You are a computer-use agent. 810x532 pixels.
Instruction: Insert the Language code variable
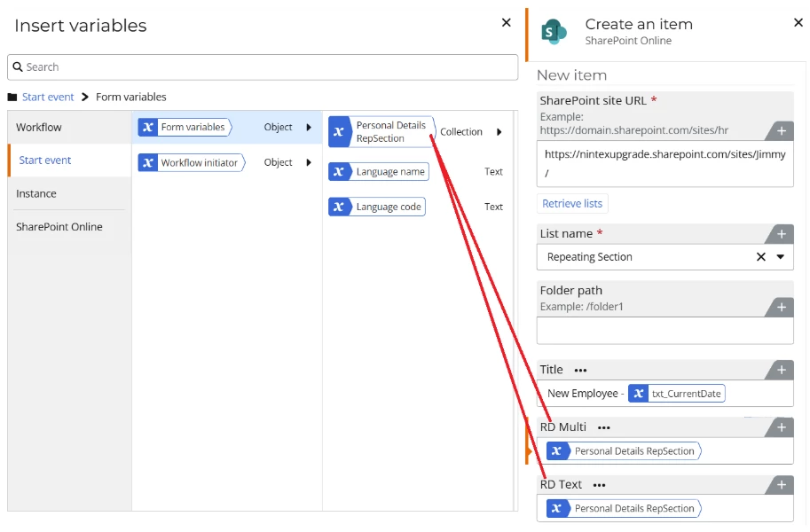(x=376, y=207)
